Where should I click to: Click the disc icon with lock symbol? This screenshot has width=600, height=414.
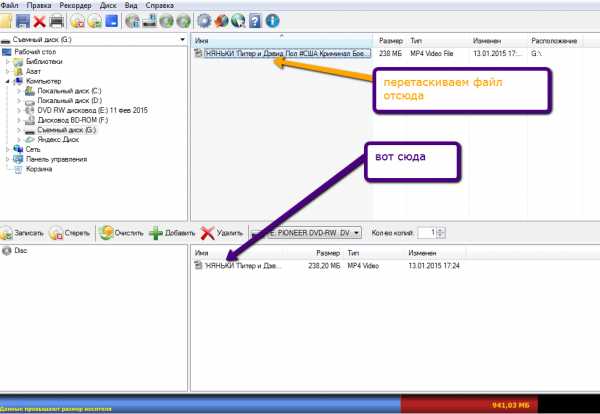pyautogui.click(x=133, y=21)
